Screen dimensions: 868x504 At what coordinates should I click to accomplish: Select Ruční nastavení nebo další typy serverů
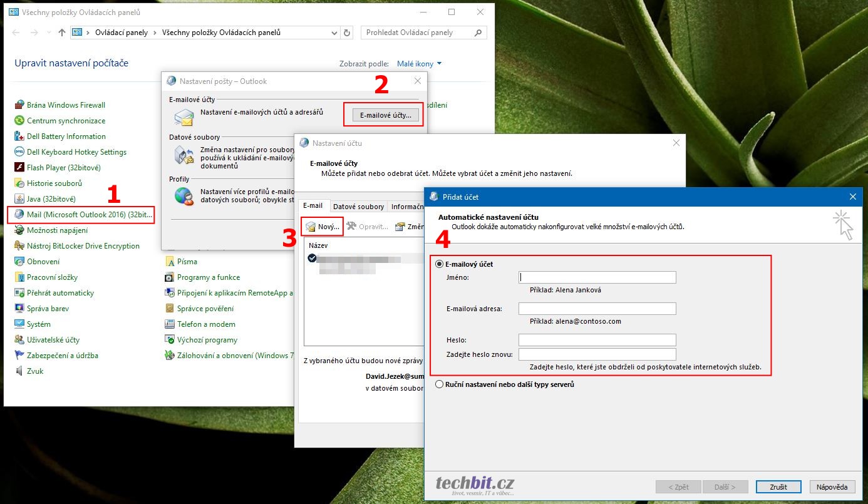440,384
